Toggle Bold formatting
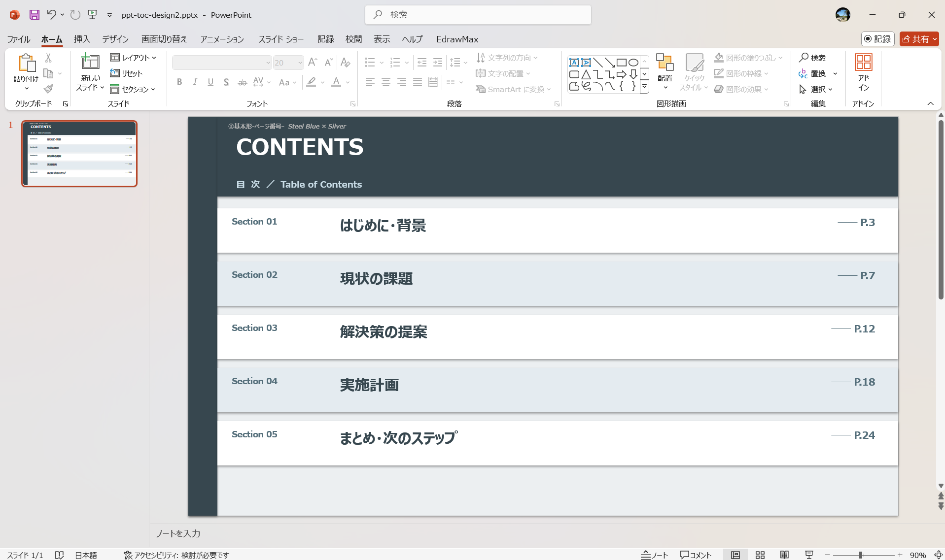The width and height of the screenshot is (945, 560). [179, 82]
